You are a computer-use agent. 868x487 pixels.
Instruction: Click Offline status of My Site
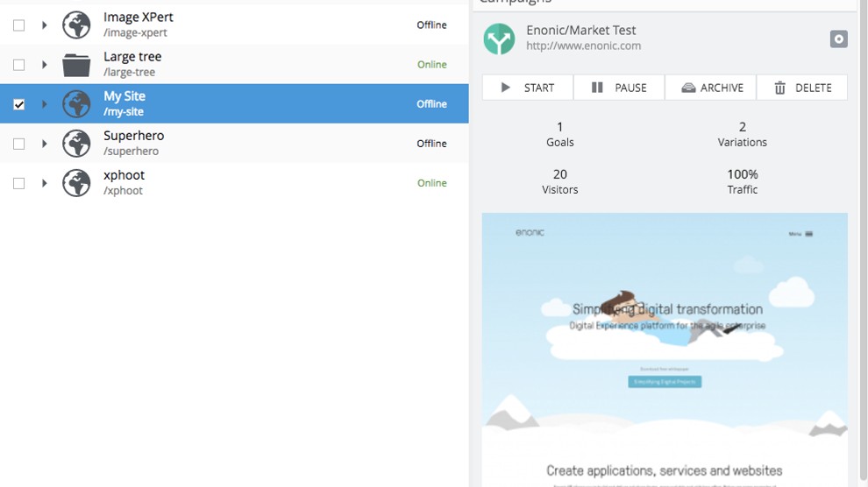pos(431,104)
